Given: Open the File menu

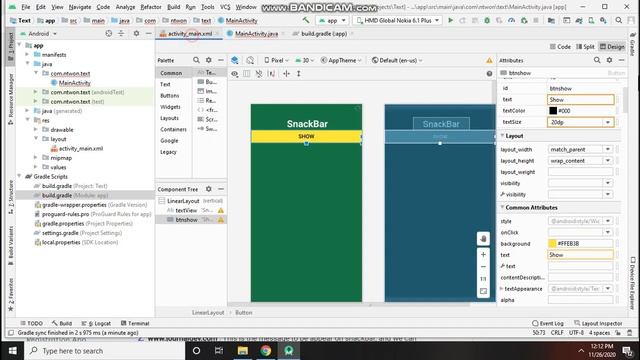Looking at the screenshot, I should [x=26, y=7].
